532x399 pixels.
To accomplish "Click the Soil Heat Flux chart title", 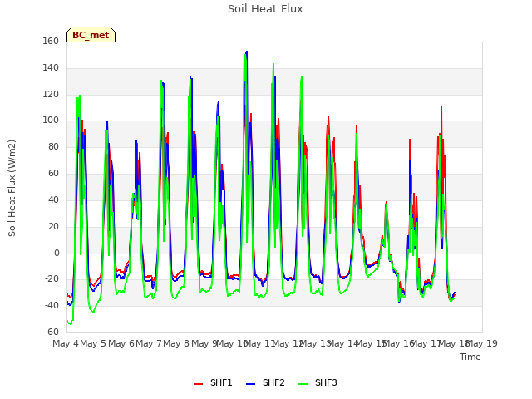I will click(265, 9).
